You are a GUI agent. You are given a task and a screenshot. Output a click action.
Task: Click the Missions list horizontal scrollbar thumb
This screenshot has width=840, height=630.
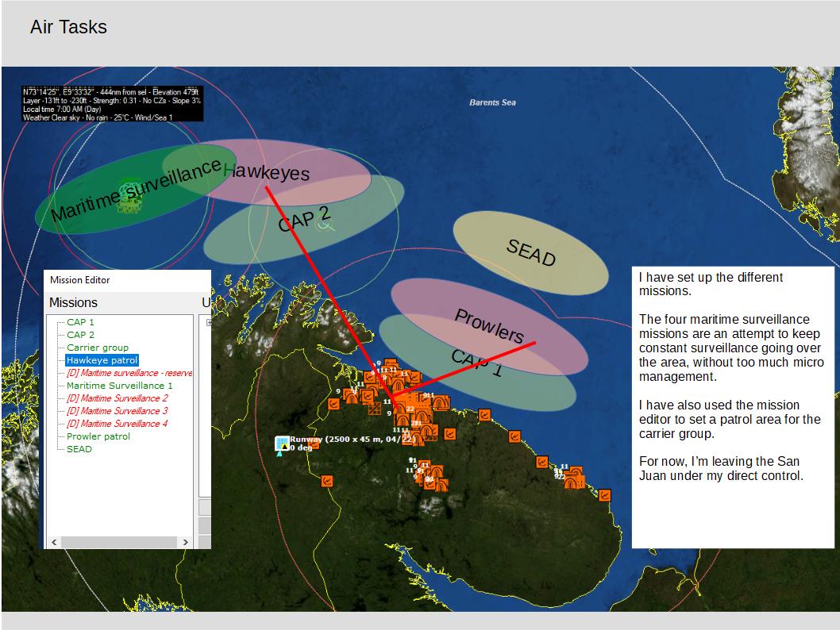[x=119, y=542]
